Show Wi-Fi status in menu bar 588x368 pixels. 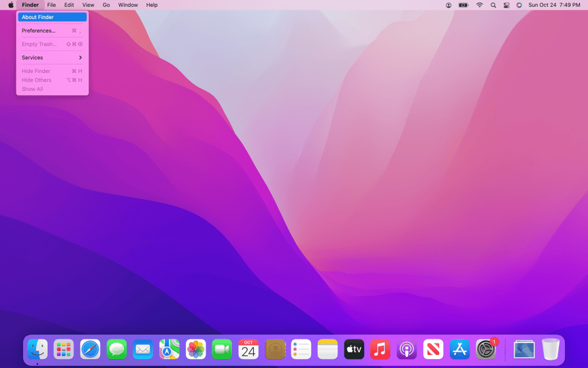click(x=480, y=5)
